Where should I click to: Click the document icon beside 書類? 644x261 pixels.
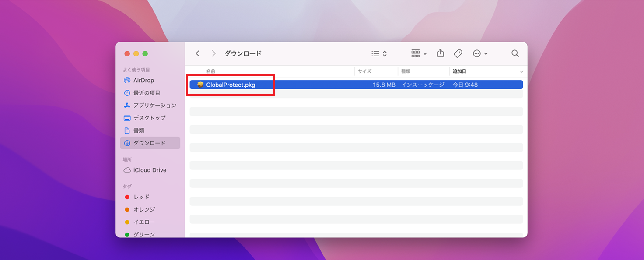tap(127, 130)
